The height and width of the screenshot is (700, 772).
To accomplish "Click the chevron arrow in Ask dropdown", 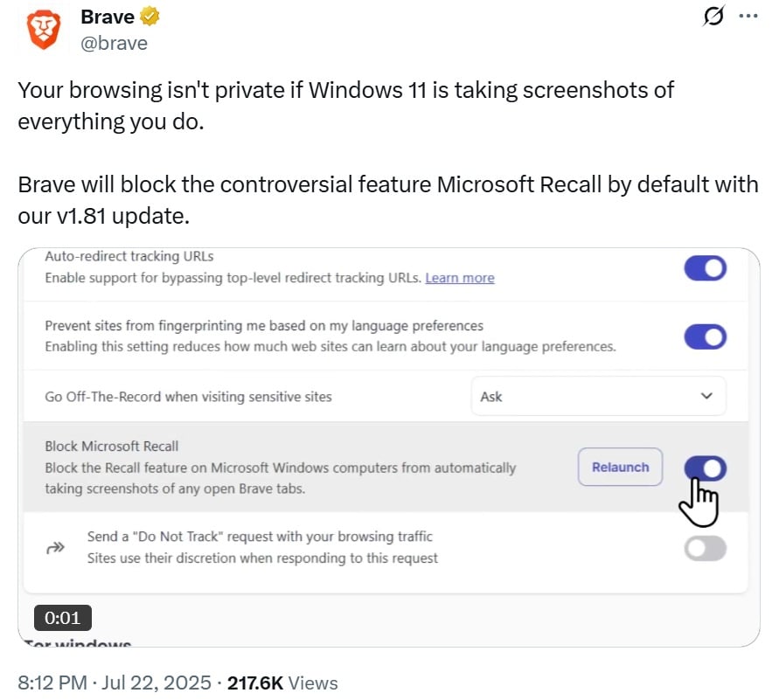I will (x=706, y=396).
